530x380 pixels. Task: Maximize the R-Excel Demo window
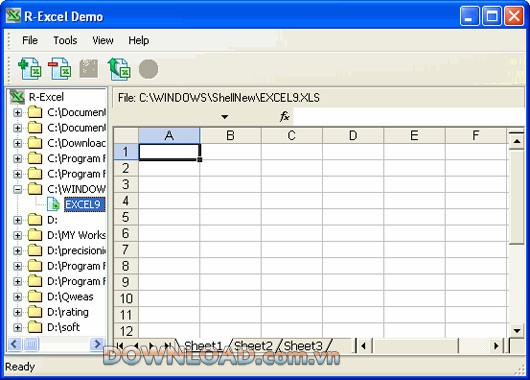pyautogui.click(x=491, y=16)
